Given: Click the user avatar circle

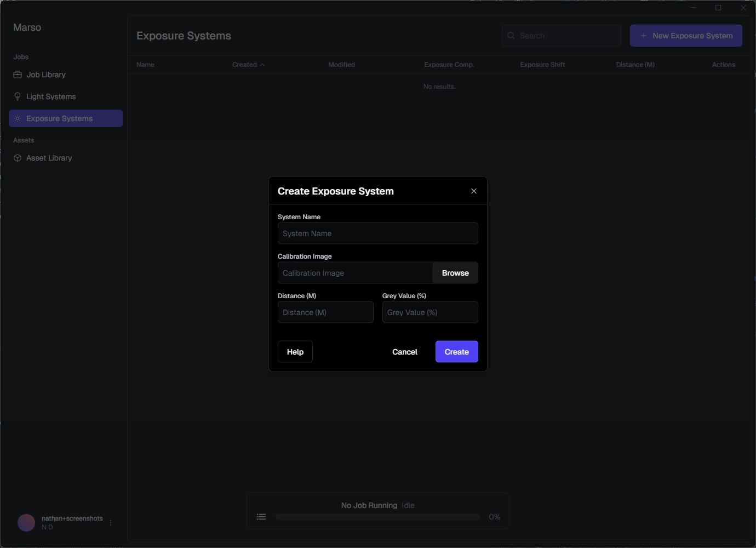Looking at the screenshot, I should click(26, 523).
